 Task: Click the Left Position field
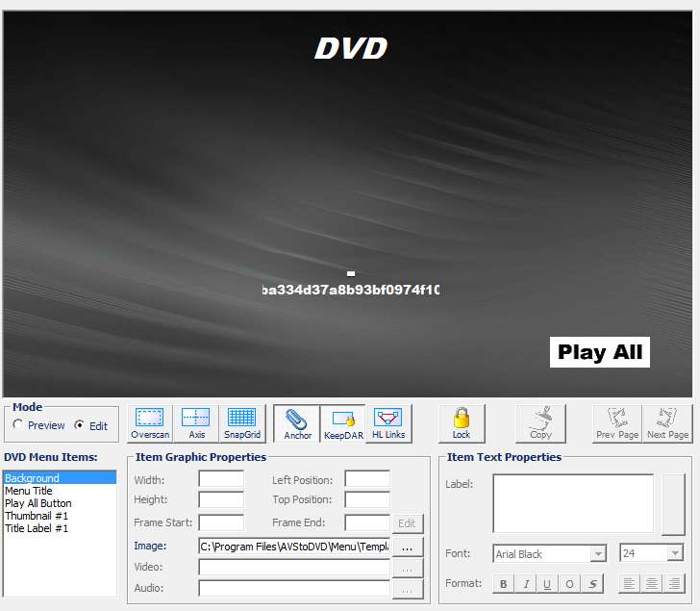(367, 479)
